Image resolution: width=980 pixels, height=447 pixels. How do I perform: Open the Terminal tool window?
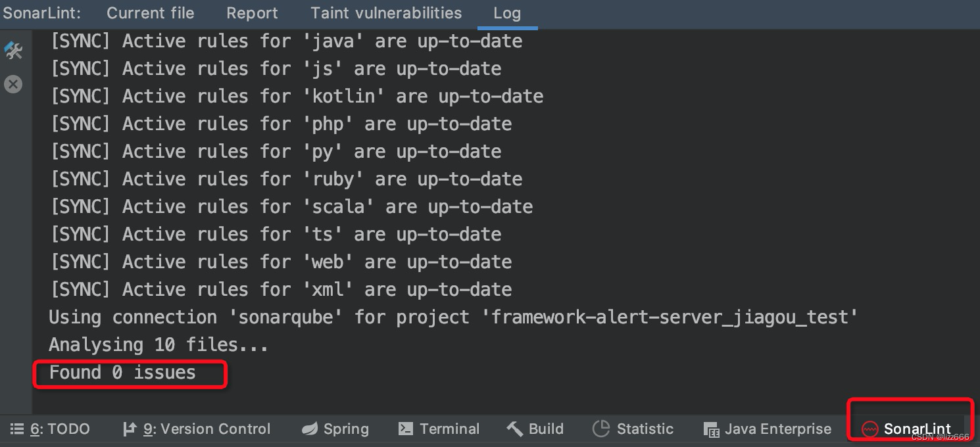439,429
